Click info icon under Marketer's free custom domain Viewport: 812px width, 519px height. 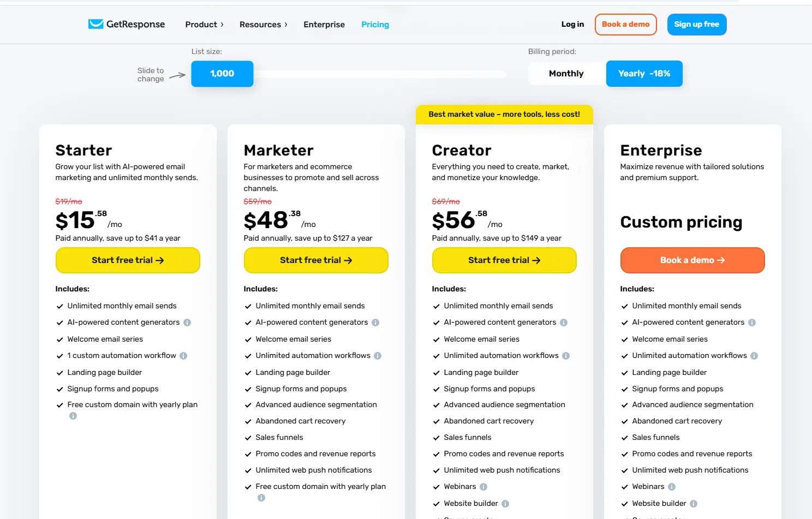(x=261, y=497)
